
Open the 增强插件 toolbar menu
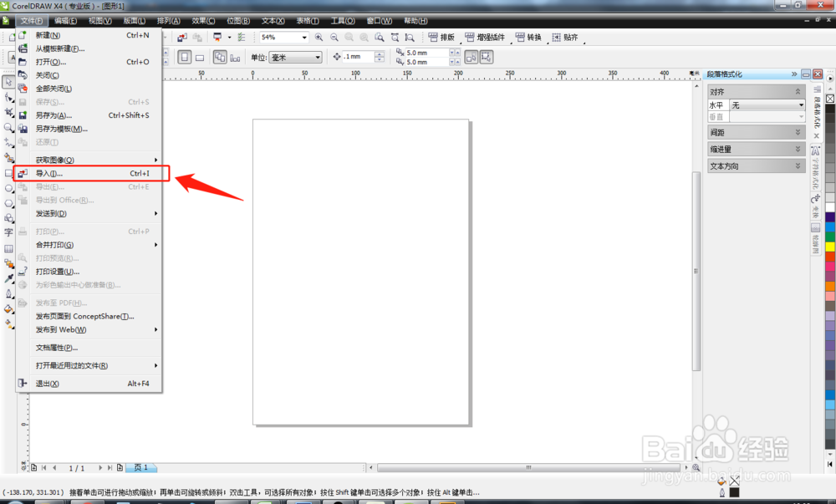pyautogui.click(x=485, y=38)
